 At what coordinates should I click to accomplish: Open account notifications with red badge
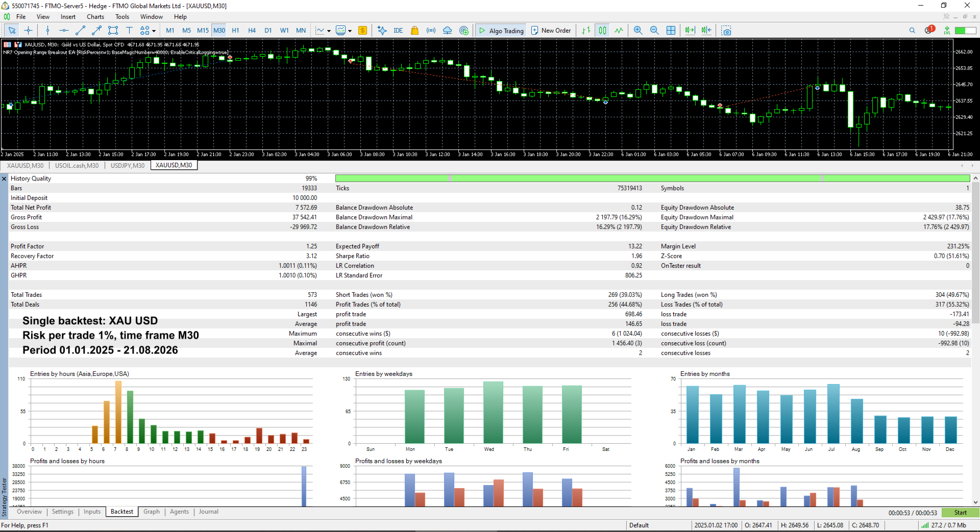[929, 30]
